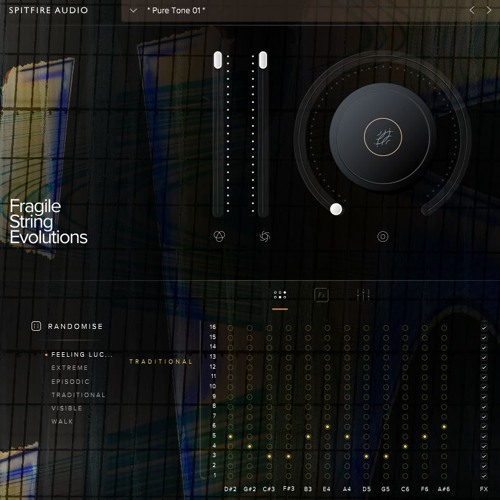The height and width of the screenshot is (500, 500).
Task: Click the RANDOMISE label
Action: click(x=75, y=326)
